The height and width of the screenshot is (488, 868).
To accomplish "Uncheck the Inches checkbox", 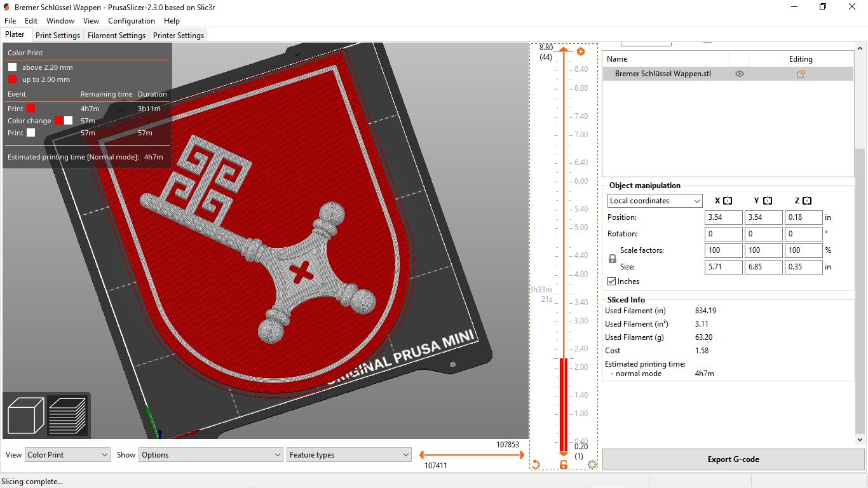I will [611, 281].
